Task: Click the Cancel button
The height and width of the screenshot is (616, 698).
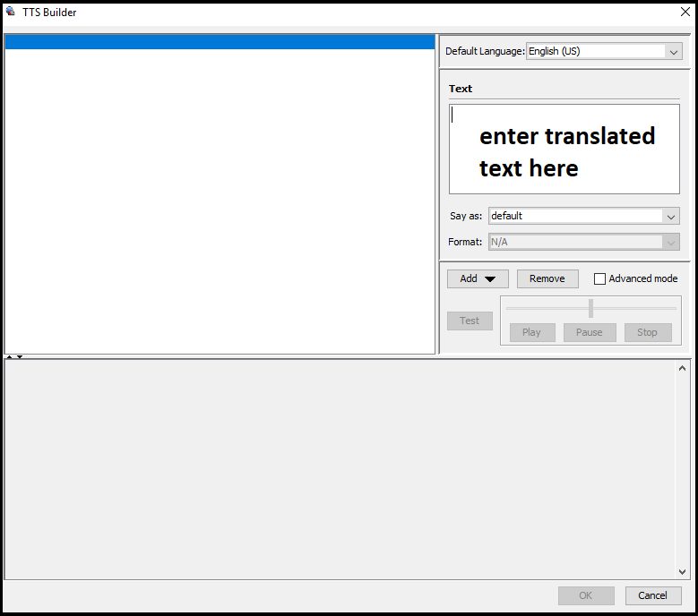Action: coord(653,595)
